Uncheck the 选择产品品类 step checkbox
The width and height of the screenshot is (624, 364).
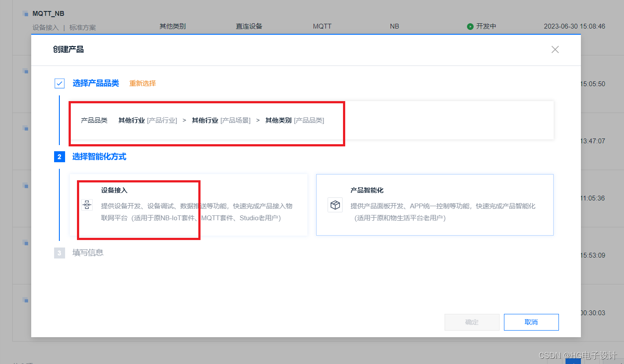(x=59, y=83)
